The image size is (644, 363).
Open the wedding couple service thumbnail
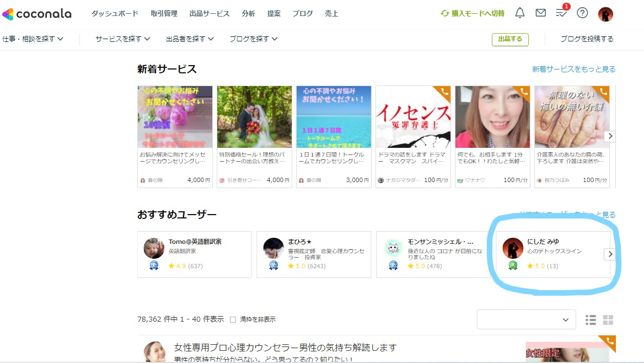pos(254,117)
